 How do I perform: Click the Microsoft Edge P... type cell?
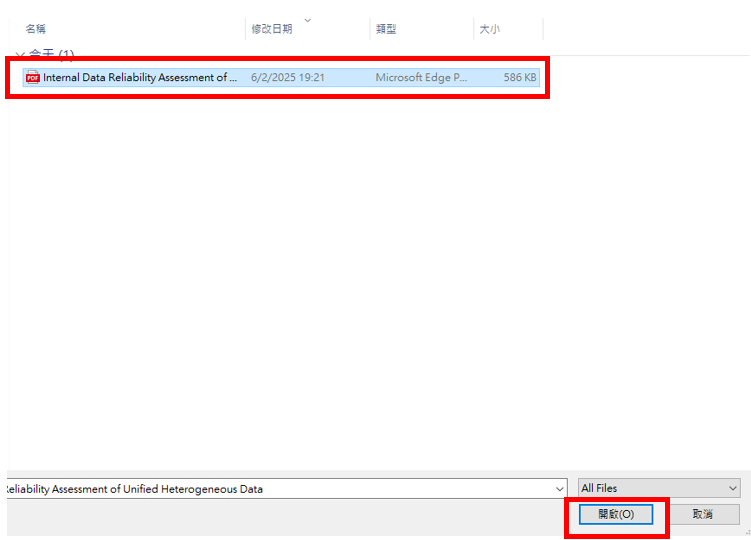(421, 78)
